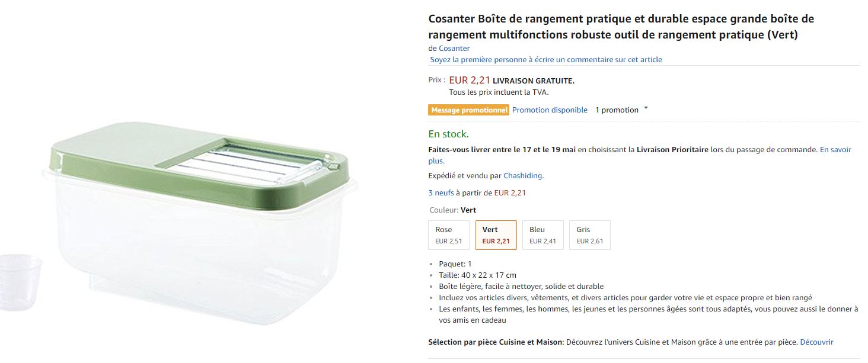Open the Cosanter brand link
This screenshot has width=868, height=363.
click(x=454, y=49)
